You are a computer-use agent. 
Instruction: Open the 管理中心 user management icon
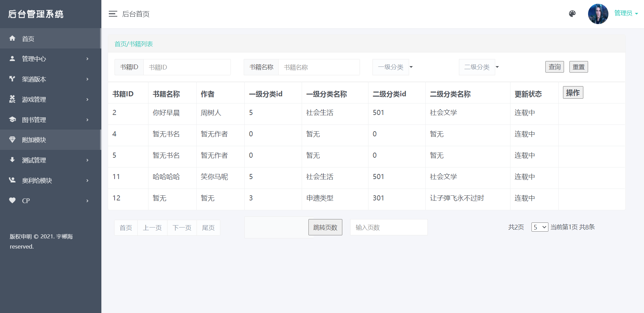(12, 59)
